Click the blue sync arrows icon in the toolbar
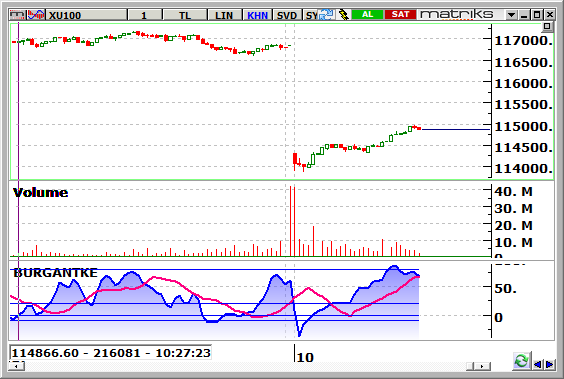The height and width of the screenshot is (379, 564). coord(327,15)
